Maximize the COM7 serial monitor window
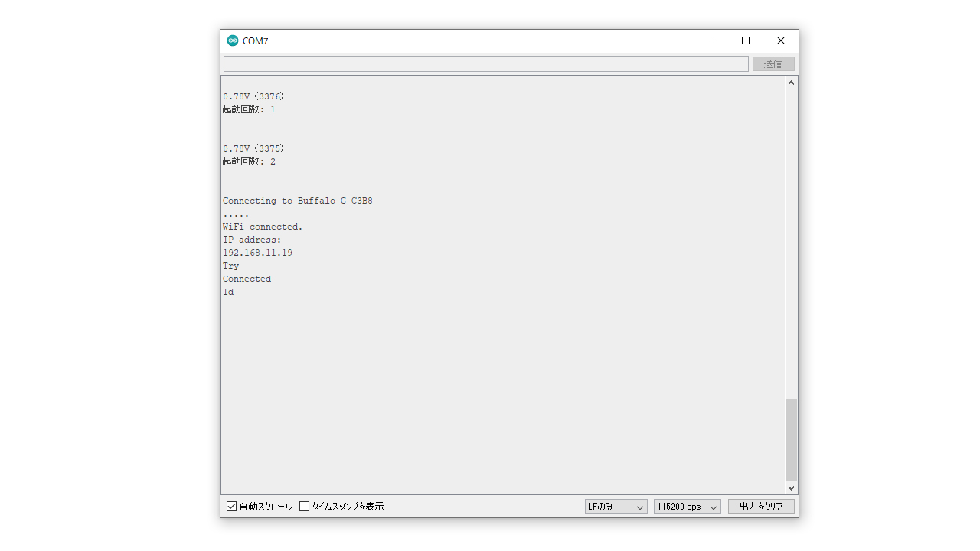This screenshot has width=980, height=551. (746, 41)
